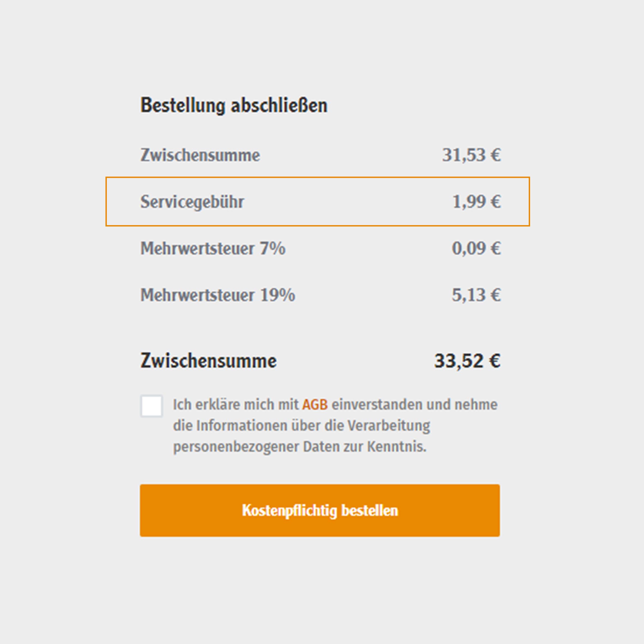The image size is (644, 644).
Task: Check the AGB agreement checkbox
Action: 152,406
